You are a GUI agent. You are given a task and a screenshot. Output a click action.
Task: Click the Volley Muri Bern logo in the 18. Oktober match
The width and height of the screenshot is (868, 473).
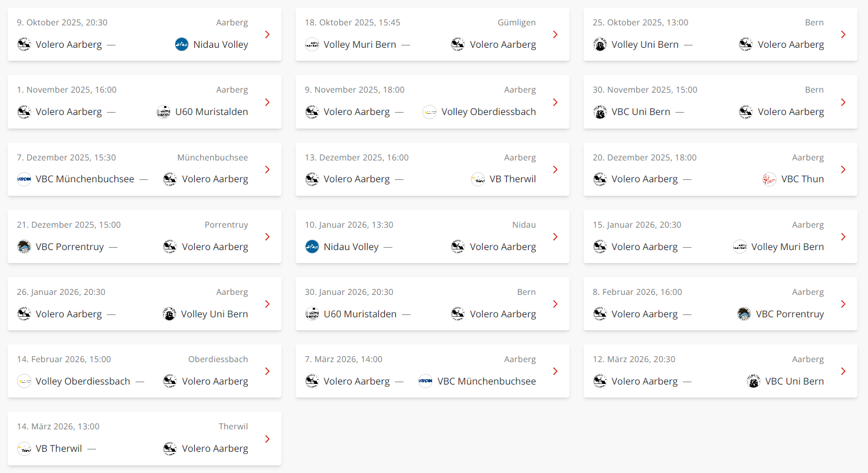[312, 44]
